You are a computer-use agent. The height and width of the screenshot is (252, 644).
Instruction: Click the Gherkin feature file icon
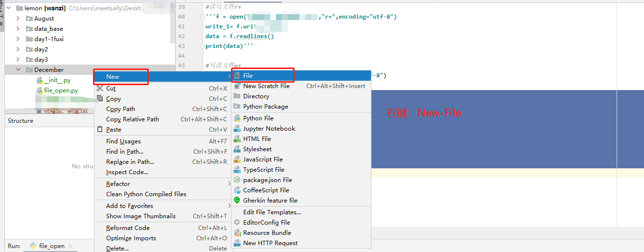(237, 201)
